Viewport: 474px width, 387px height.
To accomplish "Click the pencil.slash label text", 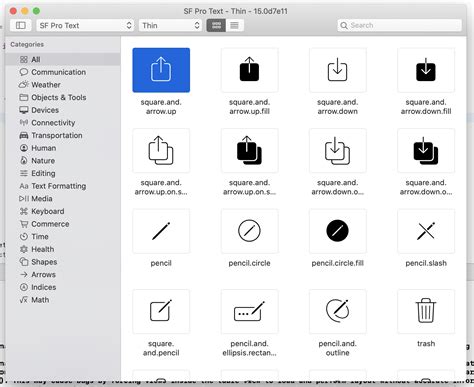I will [426, 263].
